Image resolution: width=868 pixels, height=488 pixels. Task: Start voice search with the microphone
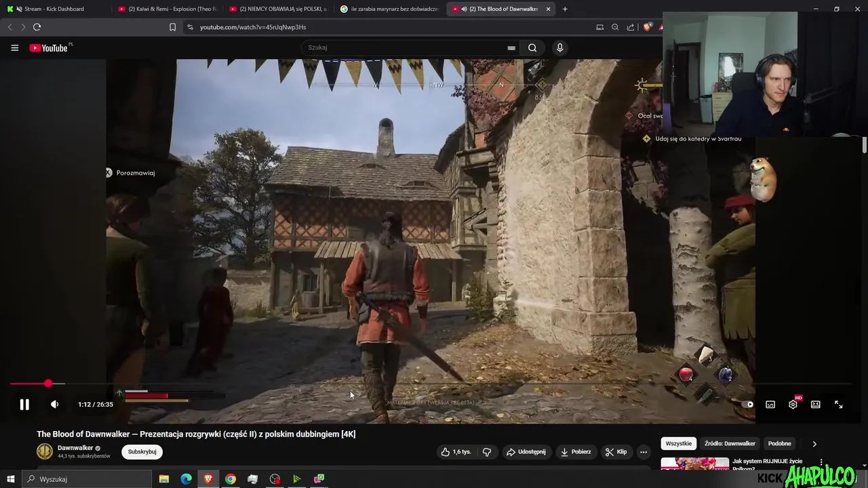pos(559,48)
